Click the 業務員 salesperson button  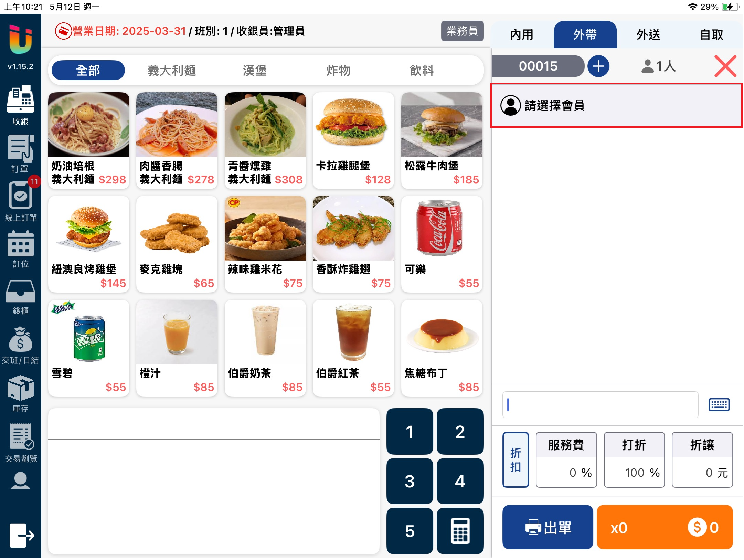462,31
